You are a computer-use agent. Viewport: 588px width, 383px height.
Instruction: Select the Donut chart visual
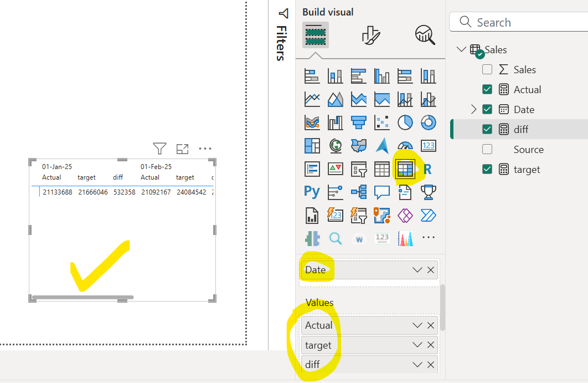pyautogui.click(x=428, y=123)
